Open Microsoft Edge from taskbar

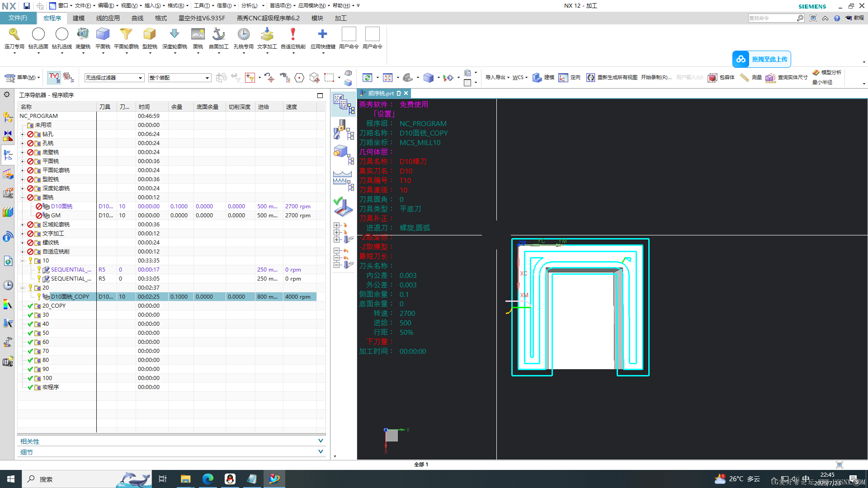208,479
